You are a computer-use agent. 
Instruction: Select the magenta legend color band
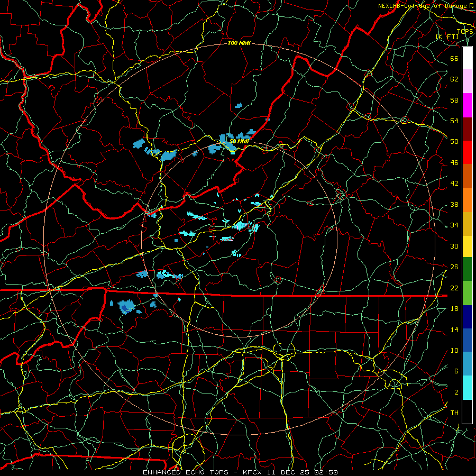click(x=467, y=105)
